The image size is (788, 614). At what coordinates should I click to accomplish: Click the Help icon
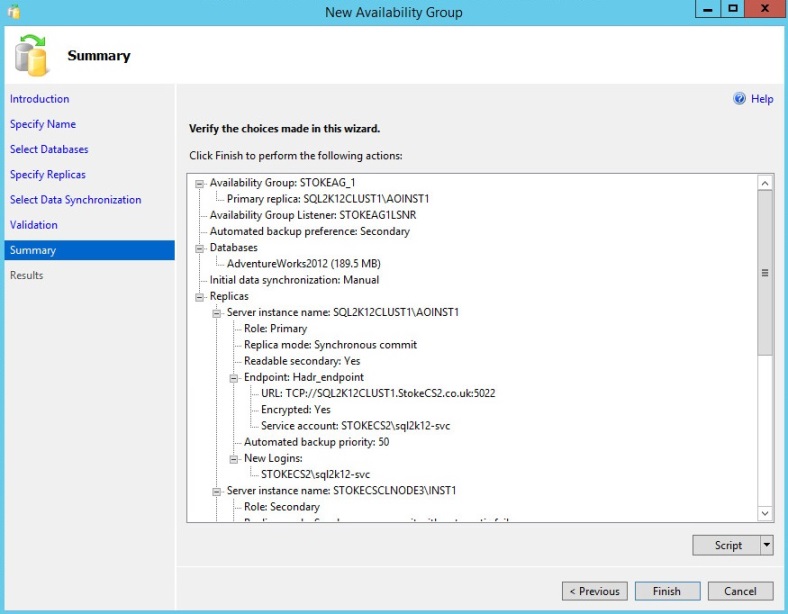[x=739, y=98]
